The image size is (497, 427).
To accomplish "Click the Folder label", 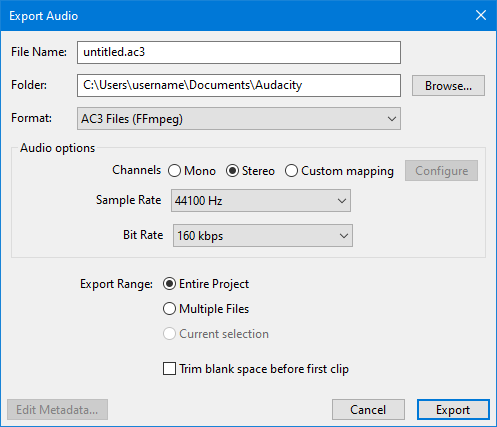I will pyautogui.click(x=29, y=85).
